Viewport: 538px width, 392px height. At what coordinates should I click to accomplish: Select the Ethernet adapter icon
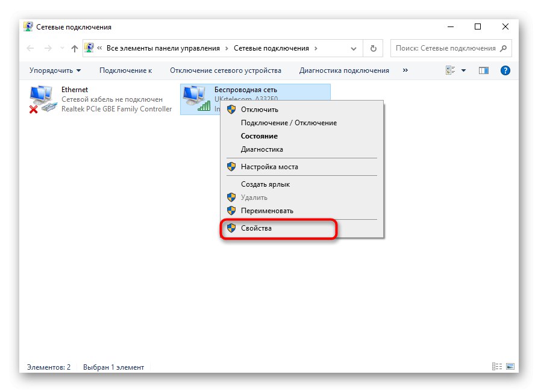[x=43, y=99]
